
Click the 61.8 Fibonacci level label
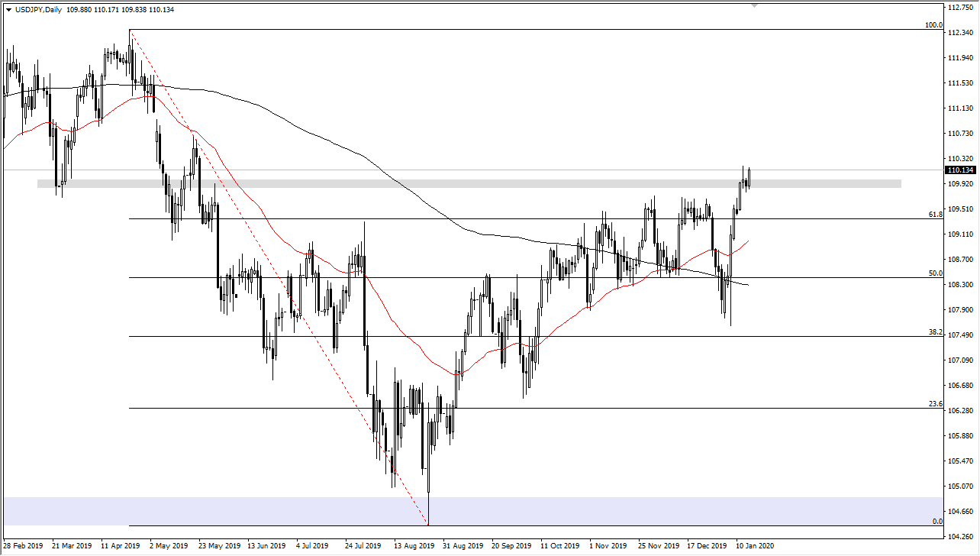pos(936,215)
